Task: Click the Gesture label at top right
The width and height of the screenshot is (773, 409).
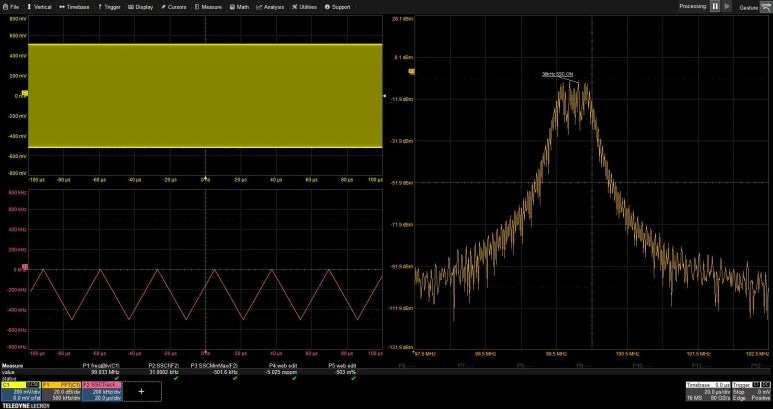Action: 748,7
